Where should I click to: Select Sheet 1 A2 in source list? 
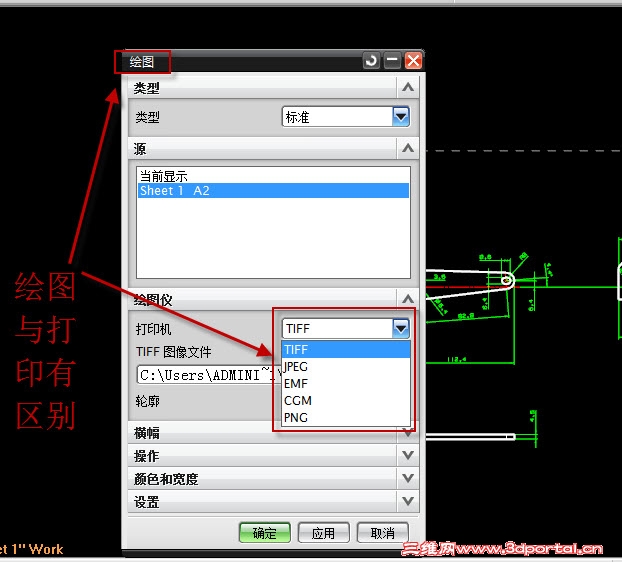[273, 191]
